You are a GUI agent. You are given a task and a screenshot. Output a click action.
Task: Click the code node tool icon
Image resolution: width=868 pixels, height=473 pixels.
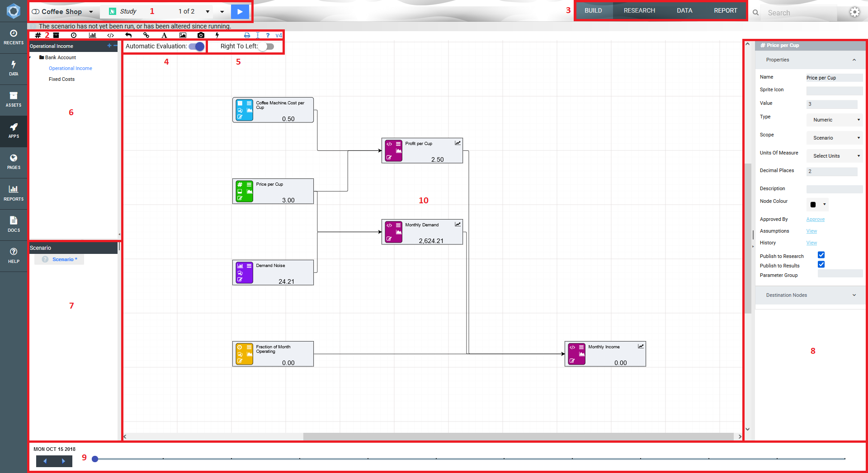[110, 35]
